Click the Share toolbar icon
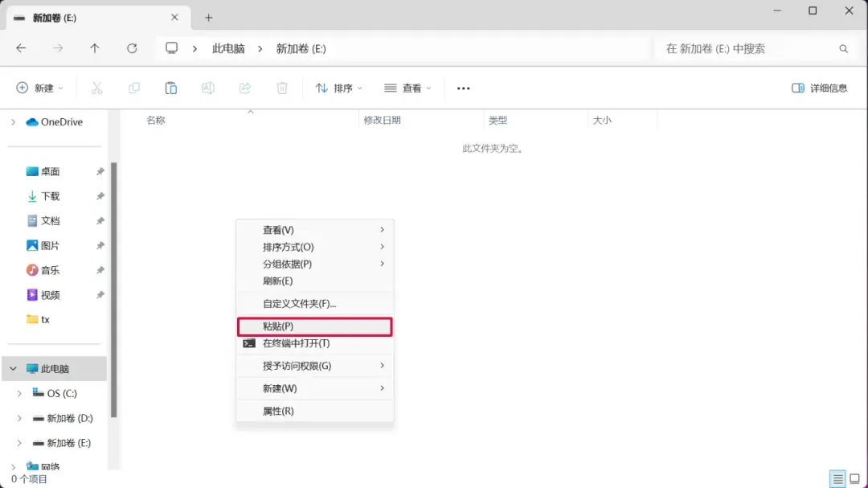This screenshot has width=868, height=488. coord(245,88)
